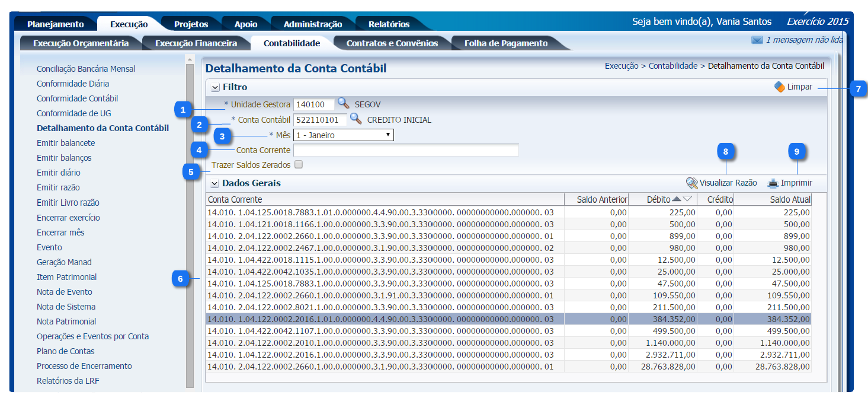Sort Débito column descending arrow
The height and width of the screenshot is (398, 868).
pyautogui.click(x=687, y=199)
